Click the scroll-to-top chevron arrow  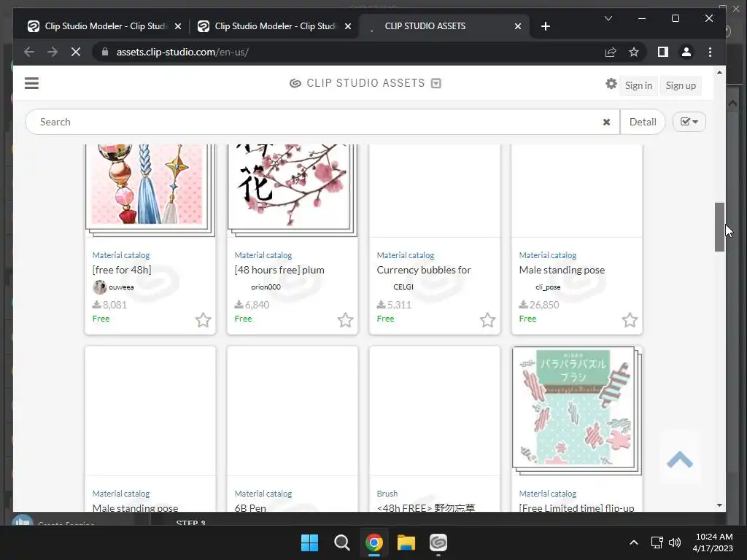[680, 460]
